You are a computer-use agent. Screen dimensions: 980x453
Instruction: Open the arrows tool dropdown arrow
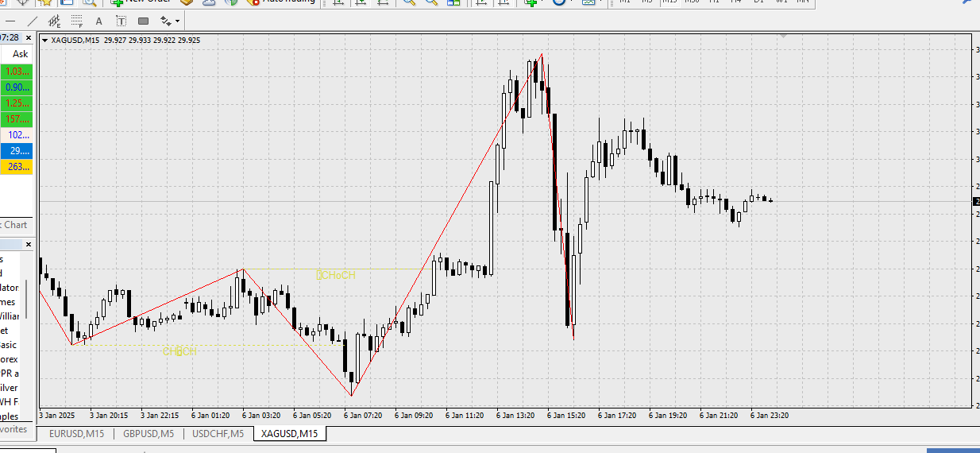(178, 21)
